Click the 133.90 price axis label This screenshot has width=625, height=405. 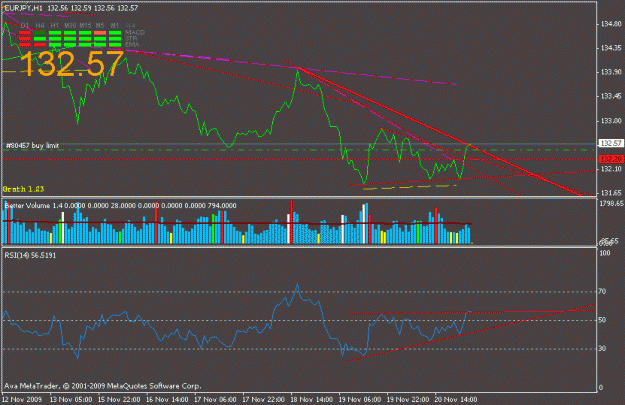(x=611, y=72)
